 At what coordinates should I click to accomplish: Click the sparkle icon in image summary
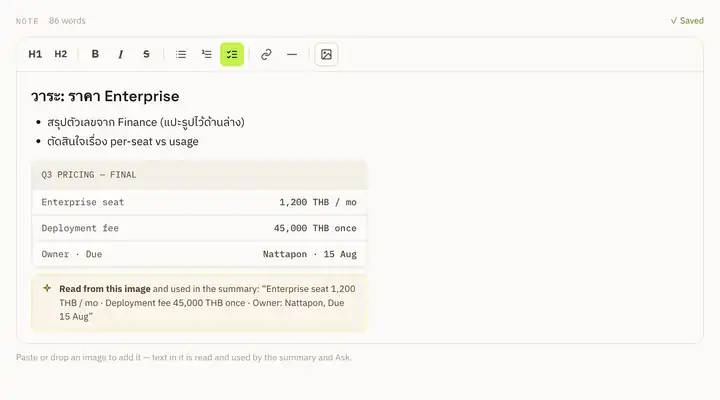[47, 288]
